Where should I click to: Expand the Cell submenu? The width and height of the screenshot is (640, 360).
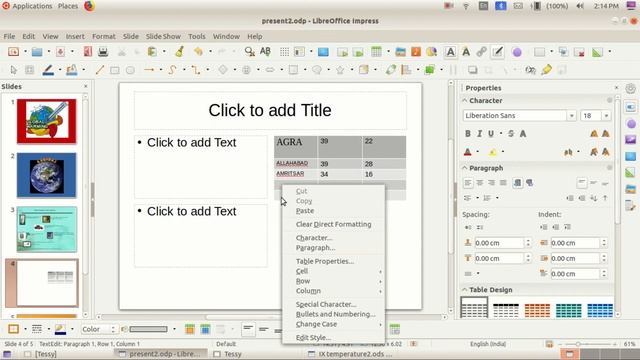click(333, 271)
